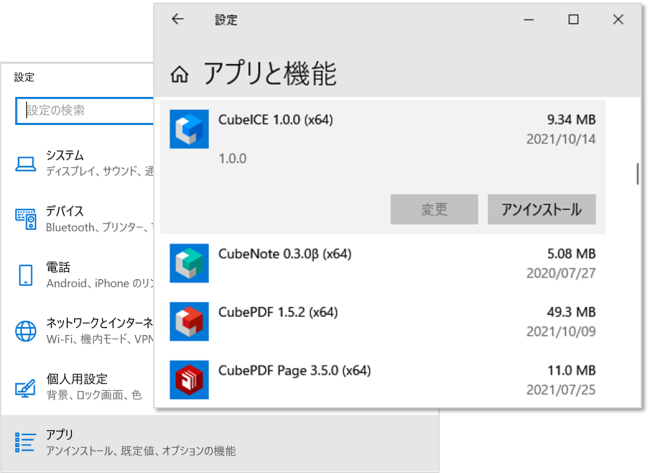Viewport: 650px width, 473px height.
Task: Click the 2021/10/14 install date
Action: click(x=561, y=139)
